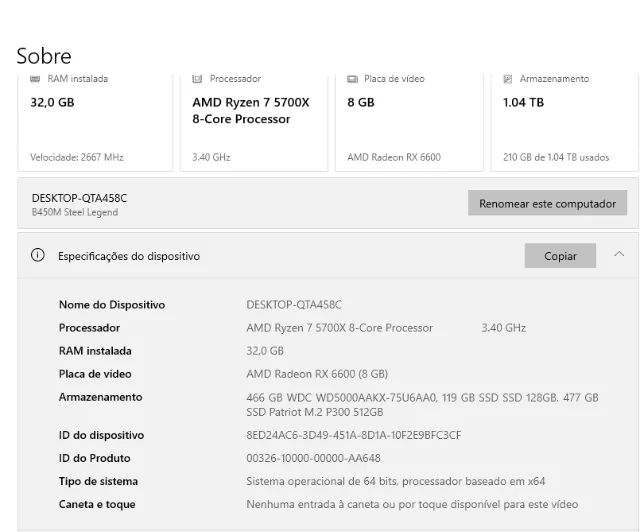Click 3.40 GHz value in specifications list
Screen dimensions: 640x532
pyautogui.click(x=504, y=328)
